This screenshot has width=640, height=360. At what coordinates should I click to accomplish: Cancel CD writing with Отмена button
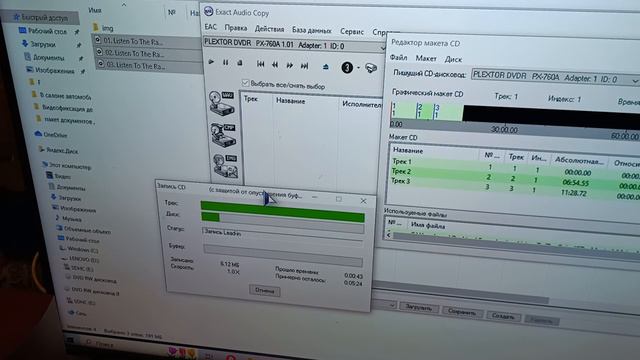265,291
